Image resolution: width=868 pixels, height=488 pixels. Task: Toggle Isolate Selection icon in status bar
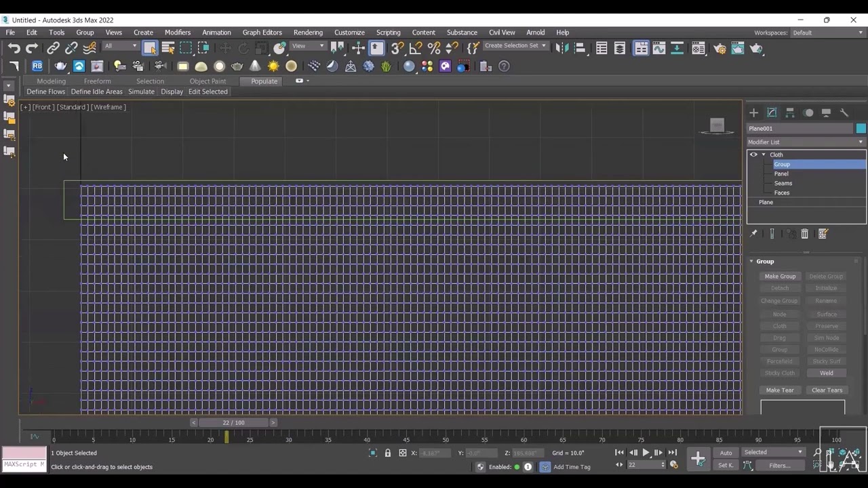click(x=373, y=453)
